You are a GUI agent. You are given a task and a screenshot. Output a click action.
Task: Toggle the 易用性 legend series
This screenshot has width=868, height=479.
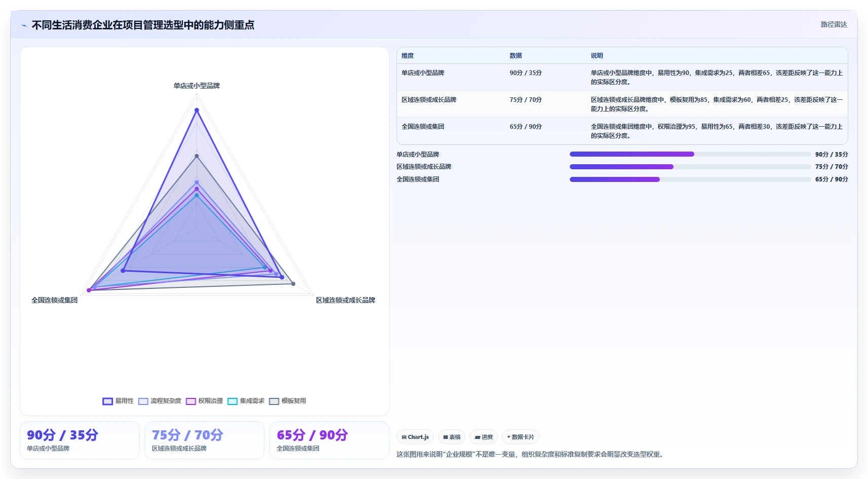pos(118,401)
